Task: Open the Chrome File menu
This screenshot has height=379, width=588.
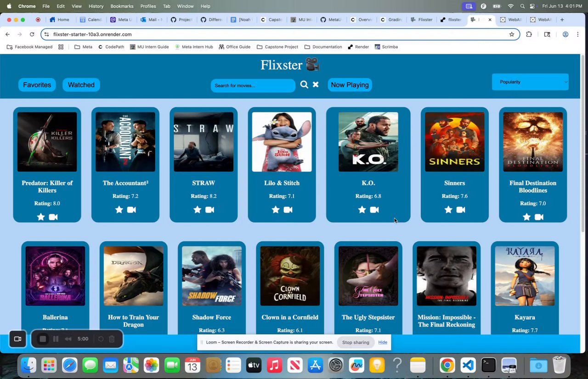Action: [x=46, y=6]
